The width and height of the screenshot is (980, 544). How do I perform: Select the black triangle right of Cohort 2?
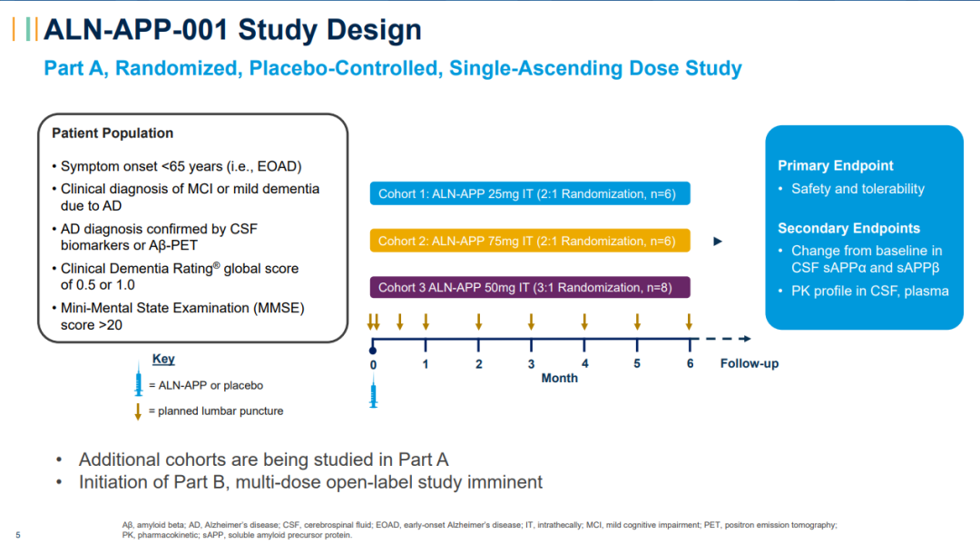point(717,242)
